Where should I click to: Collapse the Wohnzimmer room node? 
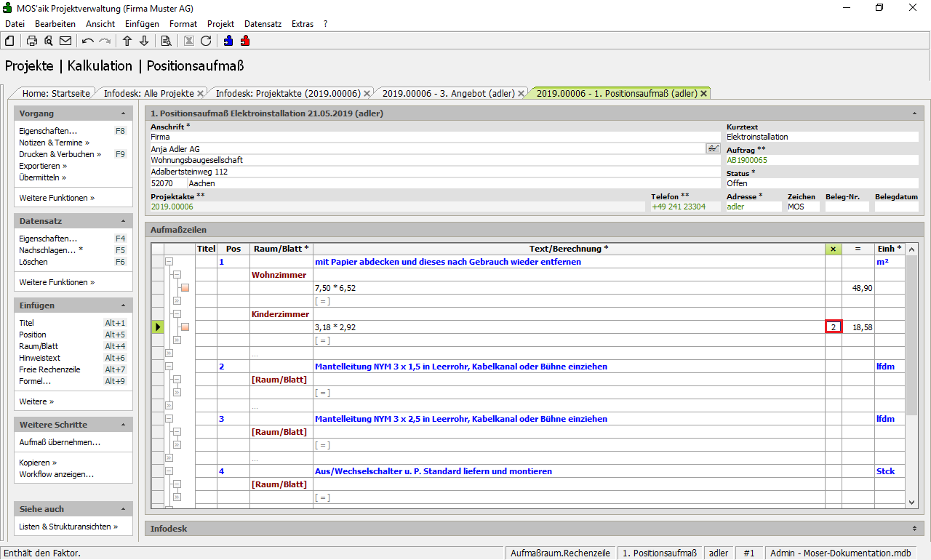(177, 275)
